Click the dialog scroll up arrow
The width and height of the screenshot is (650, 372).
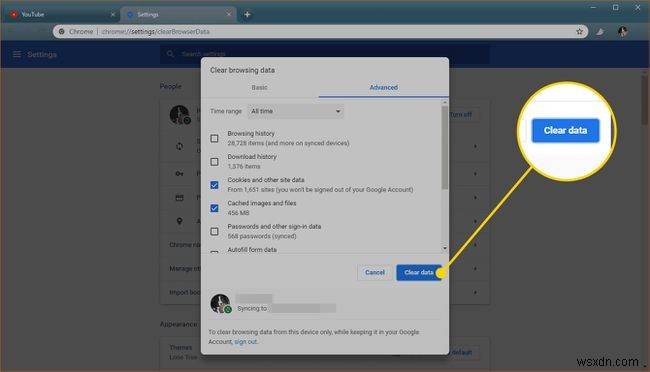click(x=444, y=102)
